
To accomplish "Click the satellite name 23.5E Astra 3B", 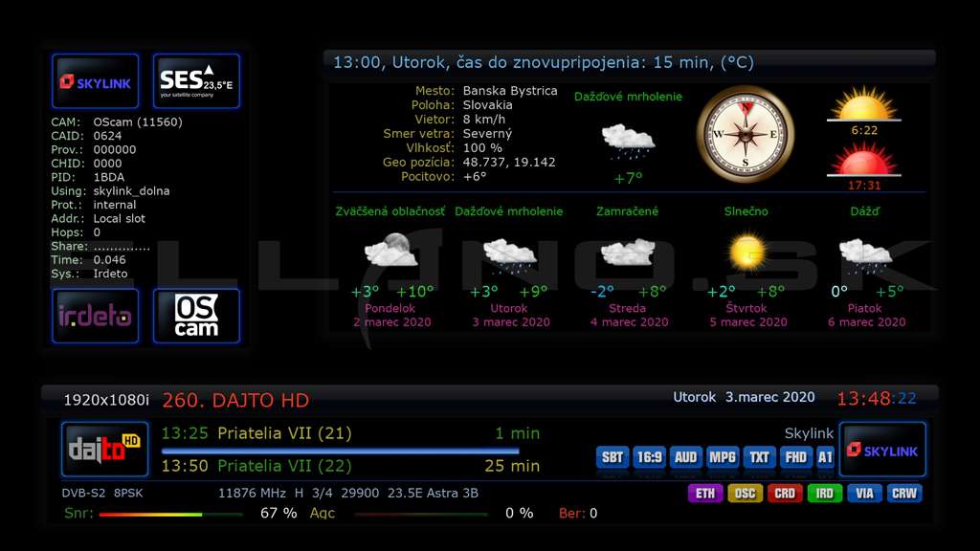I will click(434, 493).
